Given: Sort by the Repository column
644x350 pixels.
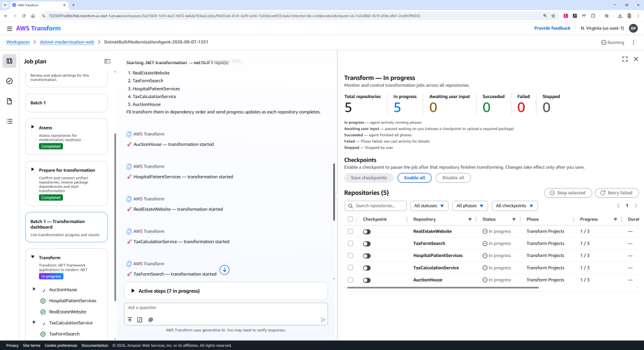Looking at the screenshot, I should [x=470, y=219].
